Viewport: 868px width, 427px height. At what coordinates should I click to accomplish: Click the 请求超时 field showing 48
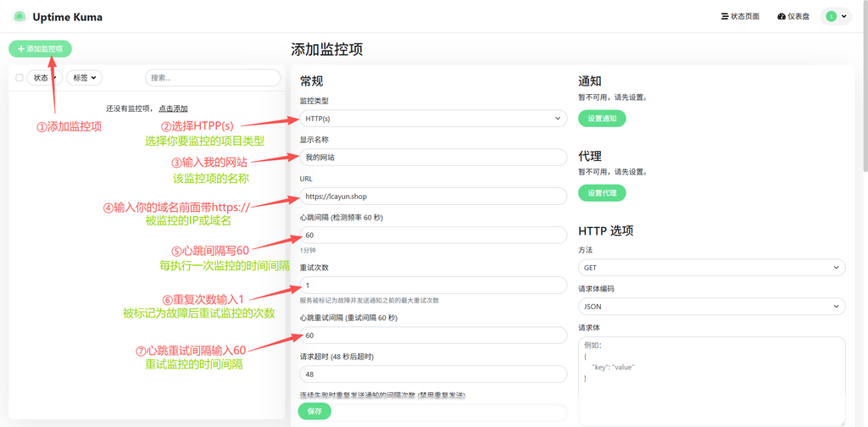433,374
